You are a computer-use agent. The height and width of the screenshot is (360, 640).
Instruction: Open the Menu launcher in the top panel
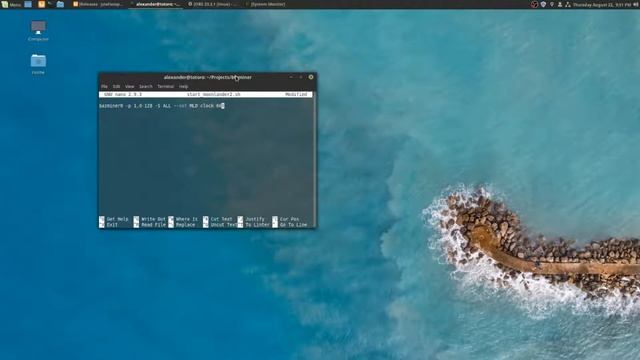[x=11, y=4]
